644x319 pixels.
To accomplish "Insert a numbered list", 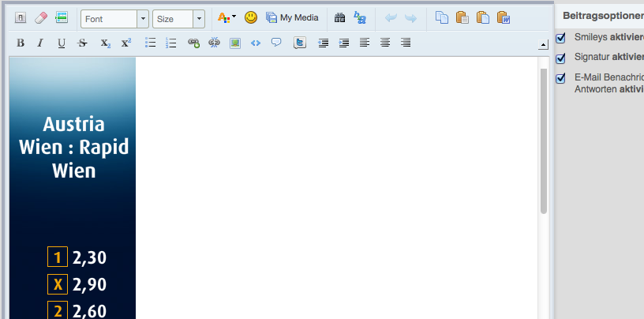I will (170, 43).
